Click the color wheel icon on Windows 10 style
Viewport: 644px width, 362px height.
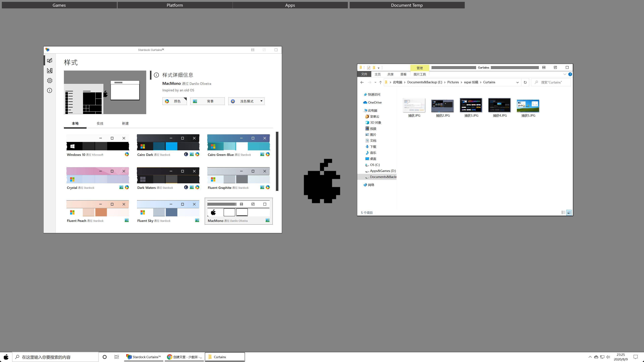127,154
